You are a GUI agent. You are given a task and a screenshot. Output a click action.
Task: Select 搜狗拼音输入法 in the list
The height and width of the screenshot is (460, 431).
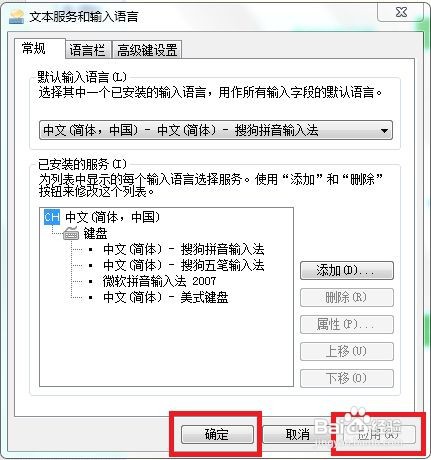(184, 249)
